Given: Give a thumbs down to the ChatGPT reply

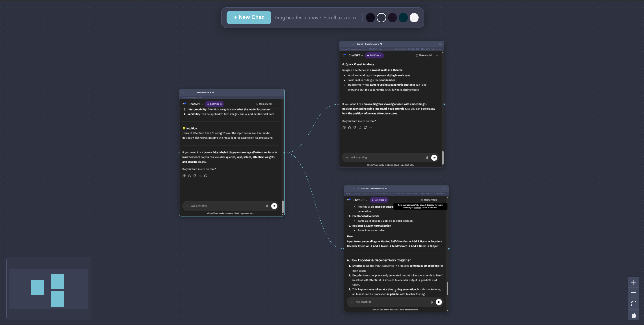Looking at the screenshot, I should [x=195, y=176].
